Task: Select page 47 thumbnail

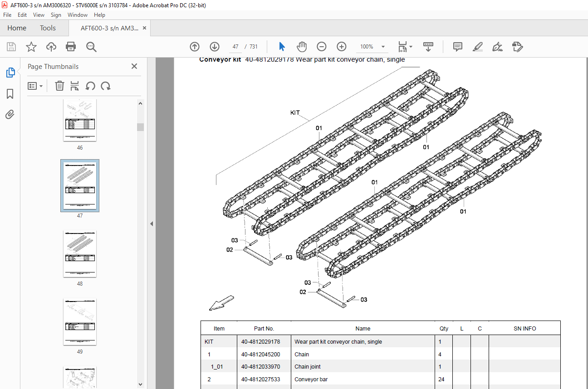Action: [80, 186]
